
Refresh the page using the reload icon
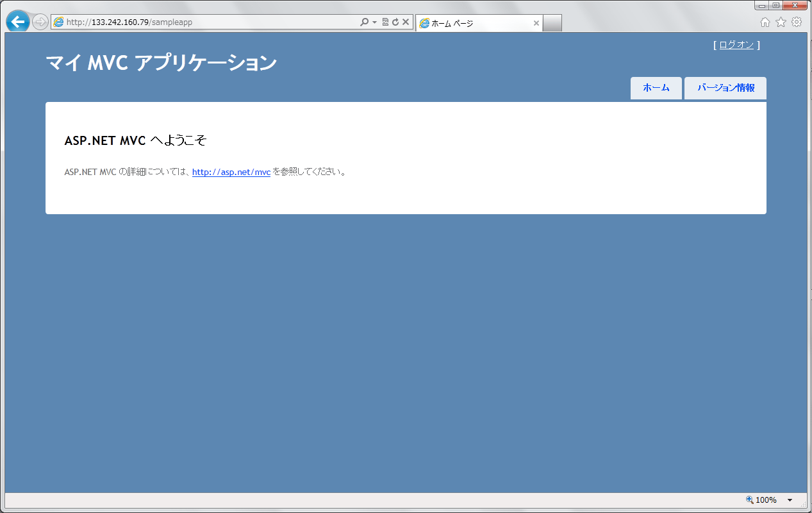(x=395, y=21)
